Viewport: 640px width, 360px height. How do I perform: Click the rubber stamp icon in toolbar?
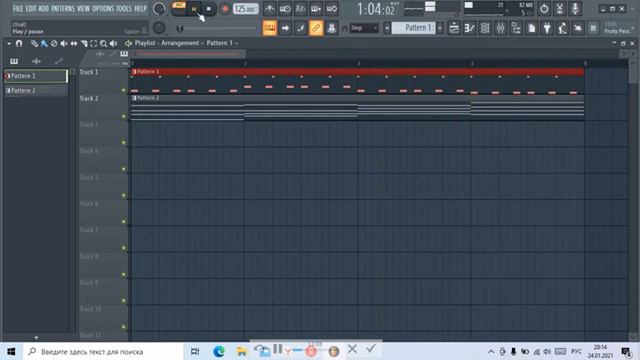click(331, 28)
